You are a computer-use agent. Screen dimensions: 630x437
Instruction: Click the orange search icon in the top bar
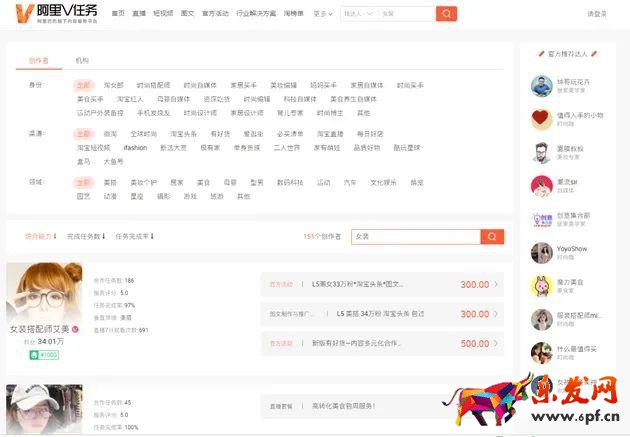click(446, 14)
